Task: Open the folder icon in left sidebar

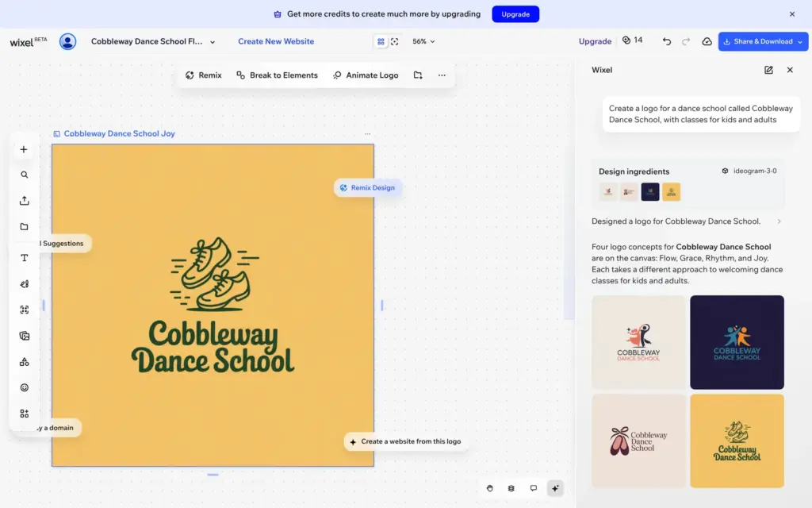Action: click(x=24, y=227)
